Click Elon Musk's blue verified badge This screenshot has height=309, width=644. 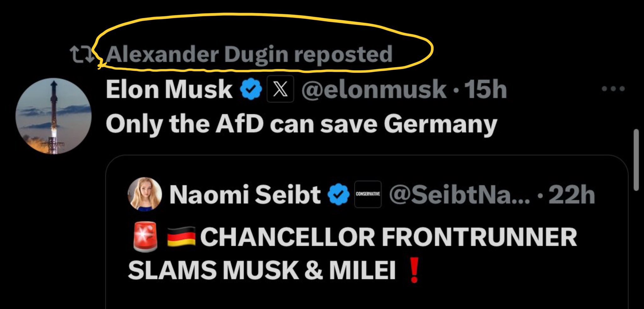(251, 89)
